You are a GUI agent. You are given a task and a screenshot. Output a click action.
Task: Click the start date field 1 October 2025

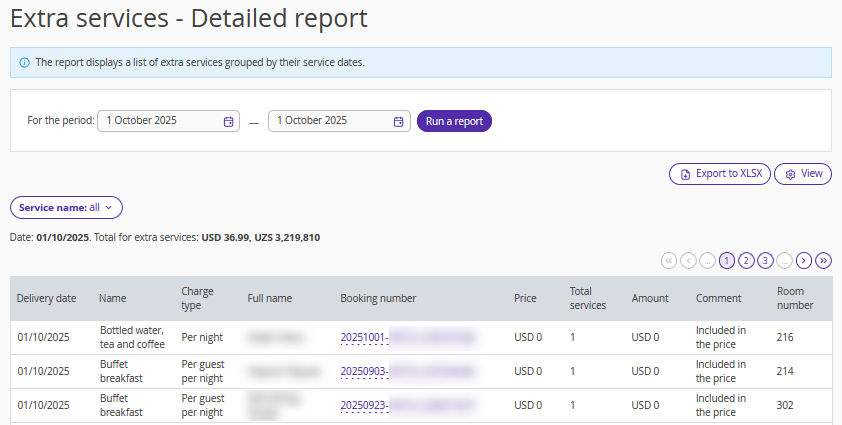pyautogui.click(x=160, y=121)
